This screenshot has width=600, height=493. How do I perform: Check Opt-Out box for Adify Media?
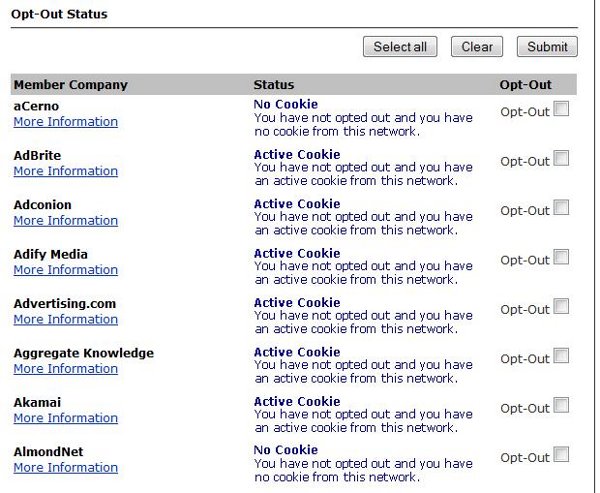coord(561,257)
